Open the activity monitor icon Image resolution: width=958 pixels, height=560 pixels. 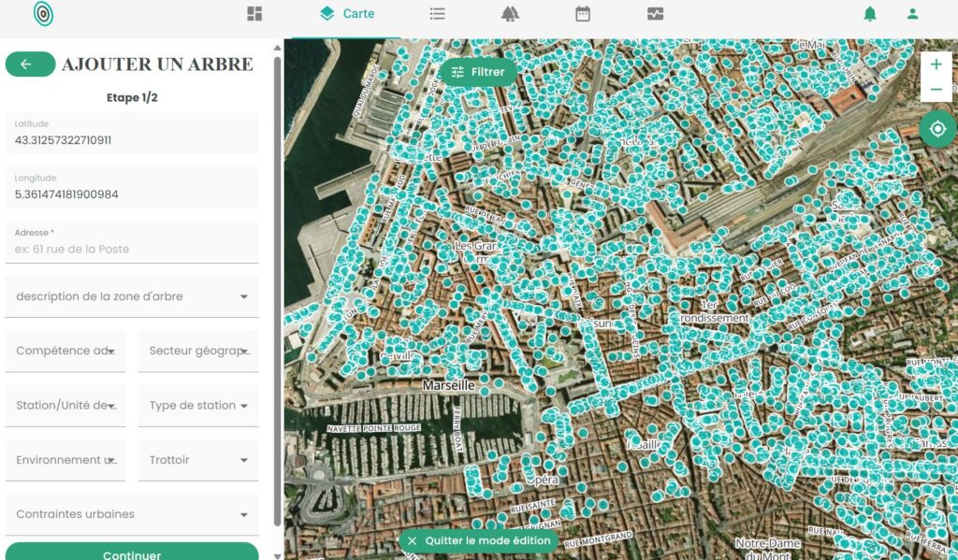[655, 13]
